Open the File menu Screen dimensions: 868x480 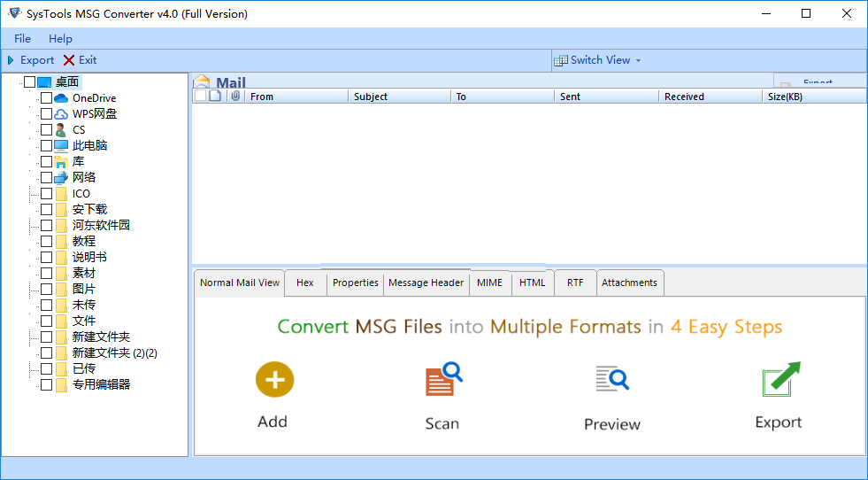click(22, 39)
